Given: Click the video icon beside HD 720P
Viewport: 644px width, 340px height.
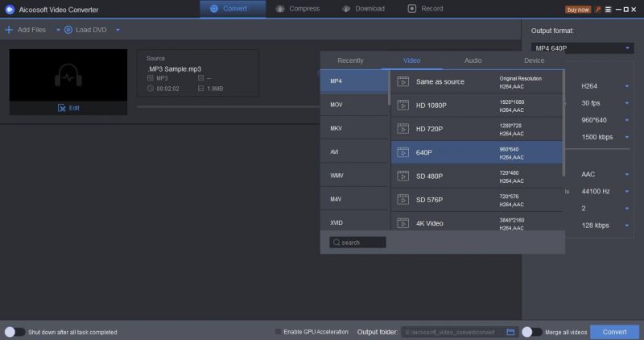Looking at the screenshot, I should pos(403,129).
